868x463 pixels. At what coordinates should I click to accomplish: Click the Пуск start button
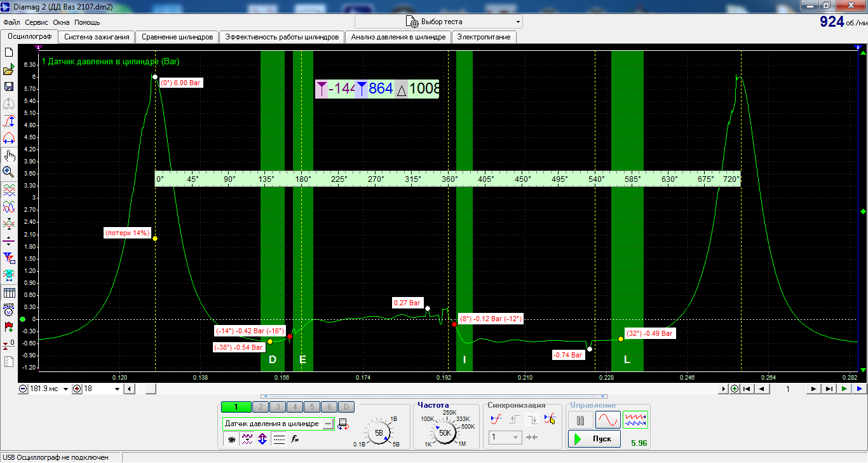(x=593, y=439)
